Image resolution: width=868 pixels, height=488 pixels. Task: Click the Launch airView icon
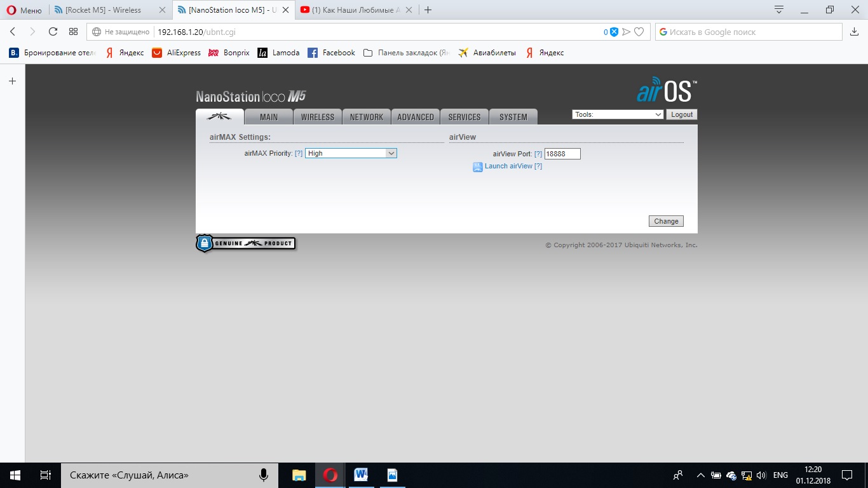pos(478,167)
